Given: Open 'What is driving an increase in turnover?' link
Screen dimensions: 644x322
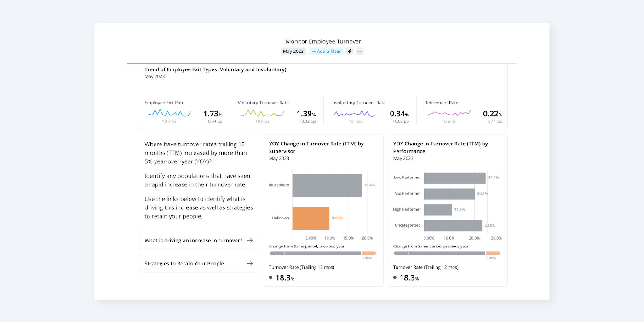Looking at the screenshot, I should (x=199, y=240).
